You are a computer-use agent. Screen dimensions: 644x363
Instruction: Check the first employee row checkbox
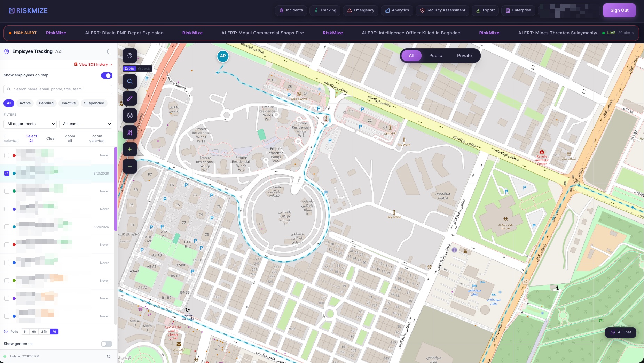coord(7,155)
